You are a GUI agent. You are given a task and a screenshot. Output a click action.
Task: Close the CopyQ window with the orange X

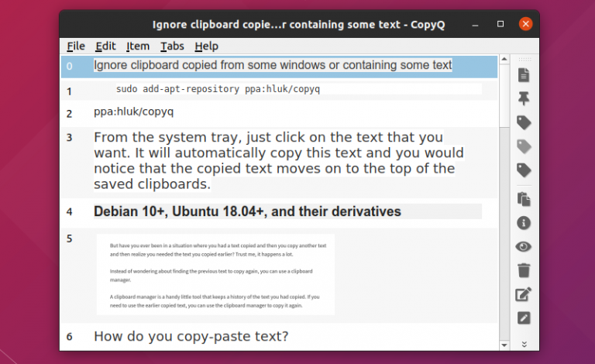click(525, 24)
